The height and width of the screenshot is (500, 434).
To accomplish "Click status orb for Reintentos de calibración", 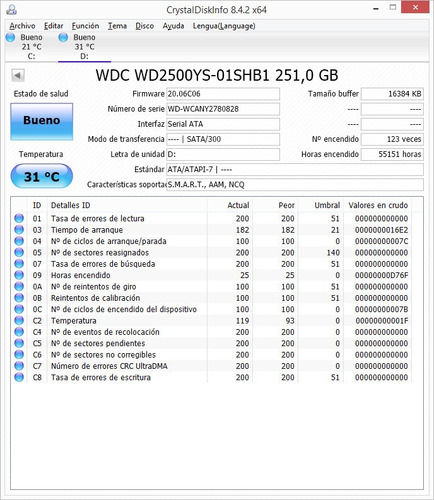I will click(19, 298).
